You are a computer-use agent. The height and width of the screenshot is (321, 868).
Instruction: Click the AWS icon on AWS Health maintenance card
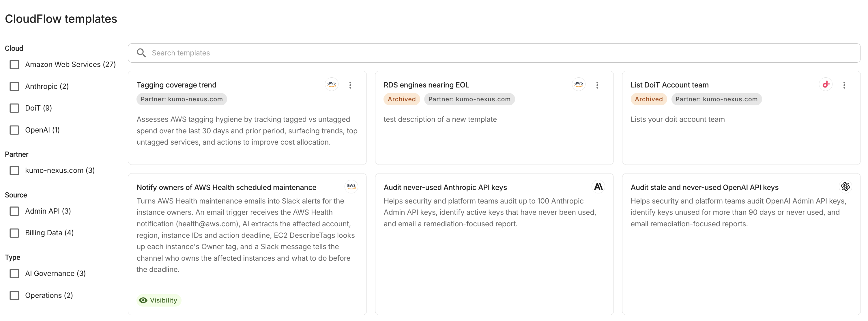[351, 186]
